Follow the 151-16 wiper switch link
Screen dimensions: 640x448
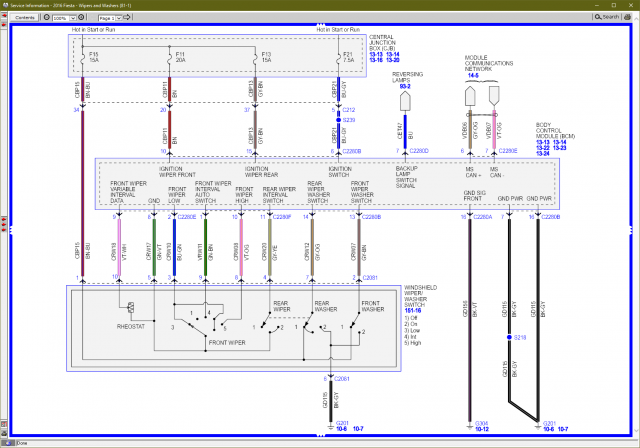click(413, 311)
